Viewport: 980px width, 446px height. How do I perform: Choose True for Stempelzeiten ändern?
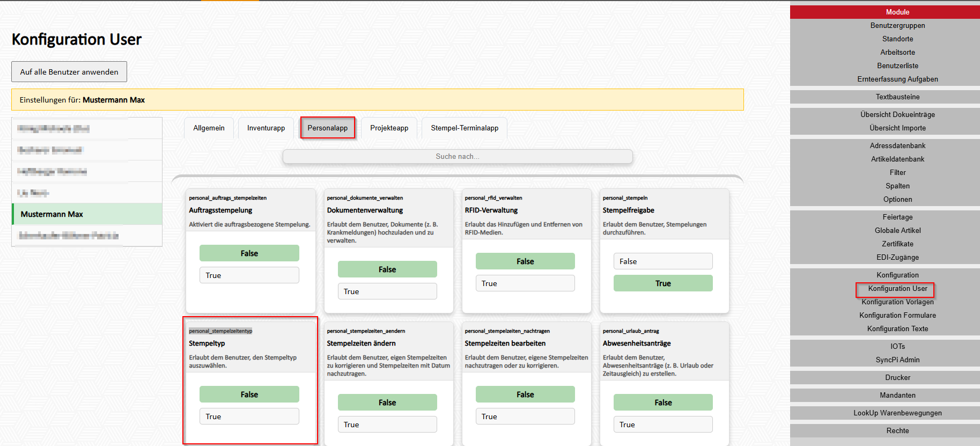[387, 425]
